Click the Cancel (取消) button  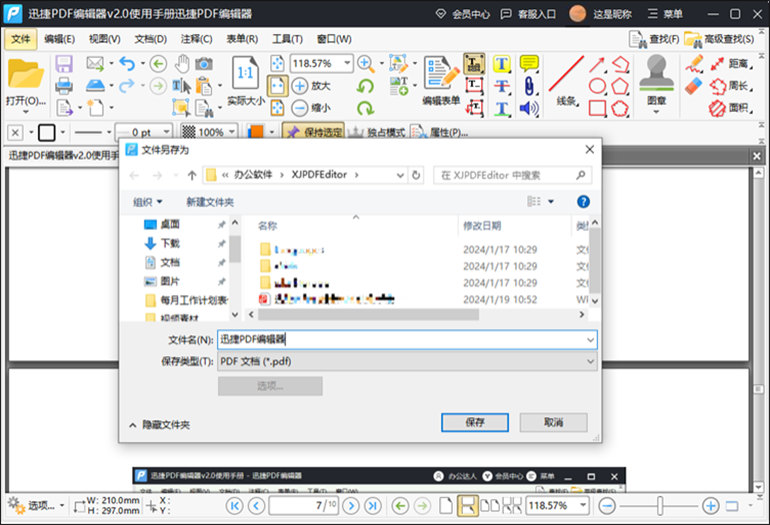click(x=553, y=422)
